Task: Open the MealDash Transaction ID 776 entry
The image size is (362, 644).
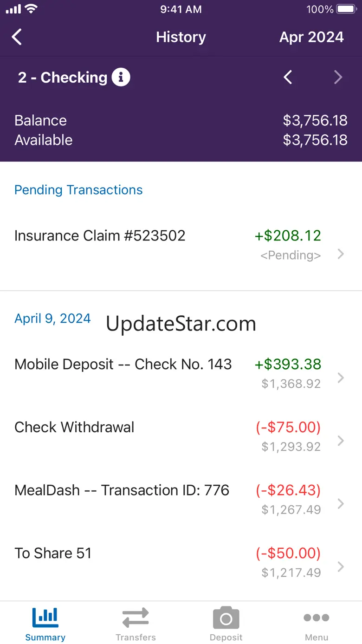Action: pyautogui.click(x=181, y=500)
